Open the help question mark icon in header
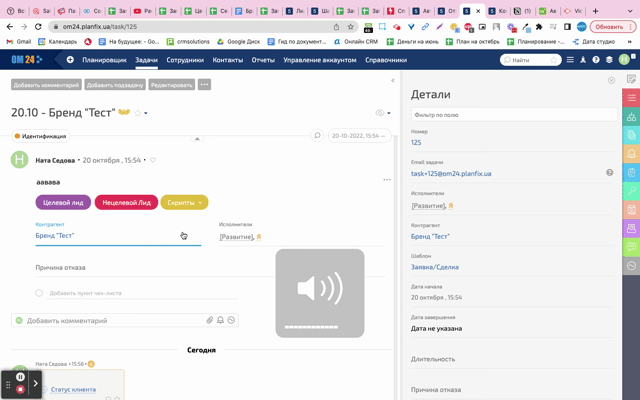The width and height of the screenshot is (640, 400). [596, 60]
